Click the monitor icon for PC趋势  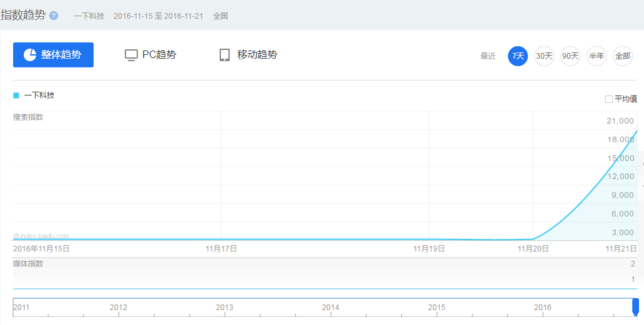coord(131,55)
